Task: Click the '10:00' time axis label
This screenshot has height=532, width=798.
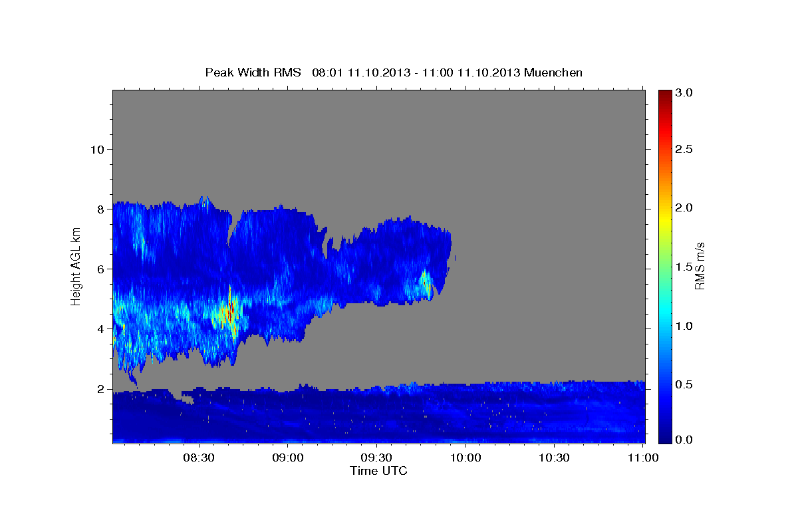Action: [465, 458]
